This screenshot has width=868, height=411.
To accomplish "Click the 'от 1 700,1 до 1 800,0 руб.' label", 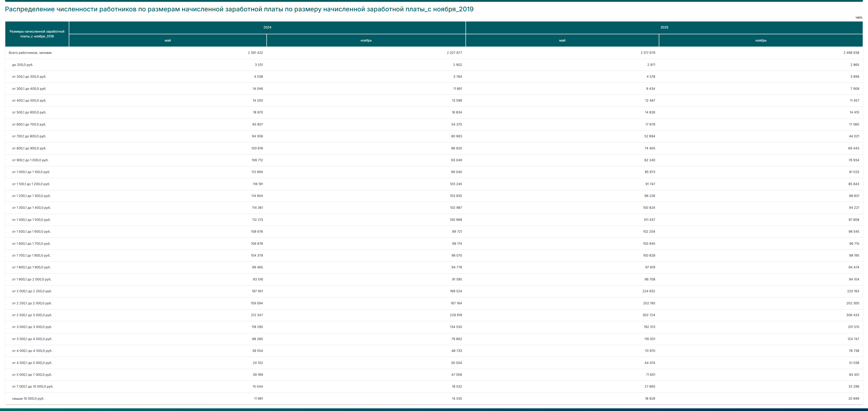I will [x=31, y=255].
